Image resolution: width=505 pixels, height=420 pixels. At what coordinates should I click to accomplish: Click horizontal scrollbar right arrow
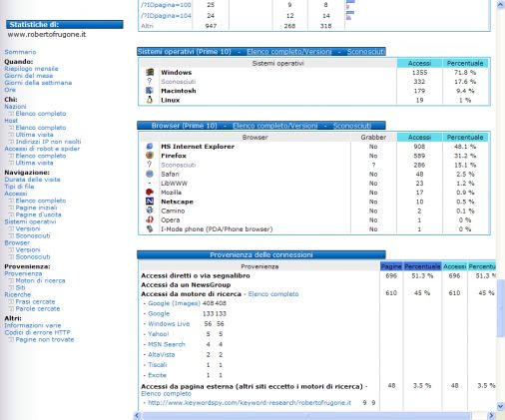point(491,416)
